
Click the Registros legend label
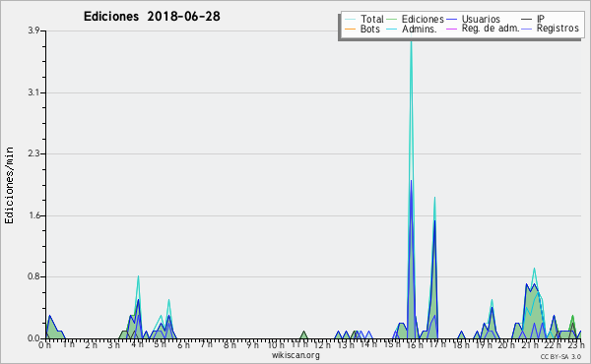click(558, 29)
